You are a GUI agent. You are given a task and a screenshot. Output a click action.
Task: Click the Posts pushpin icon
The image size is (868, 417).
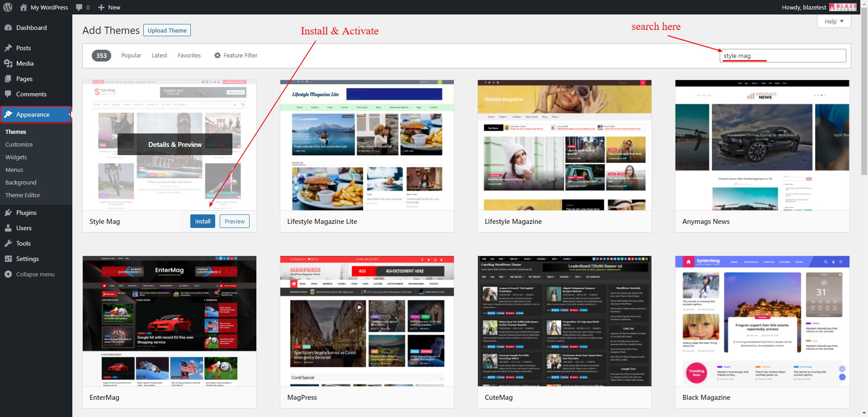(8, 48)
